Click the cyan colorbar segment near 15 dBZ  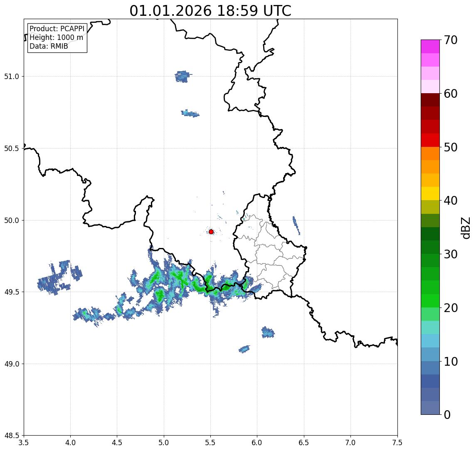click(430, 341)
